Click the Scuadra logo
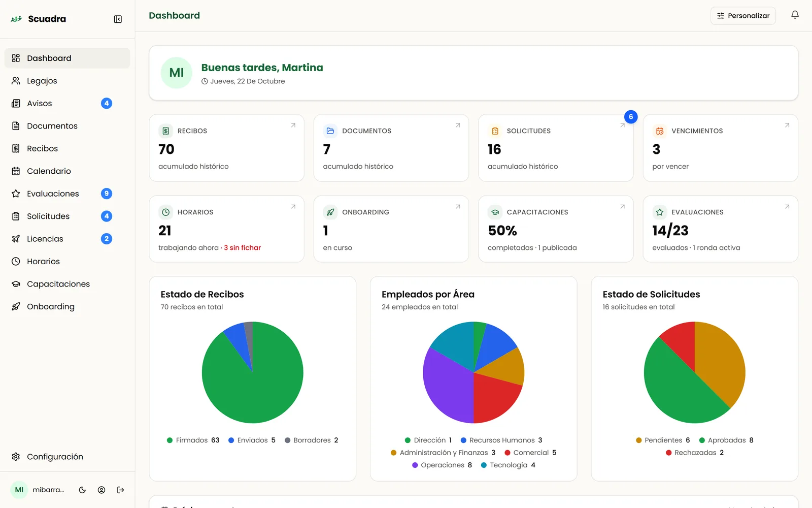Image resolution: width=812 pixels, height=508 pixels. click(38, 19)
